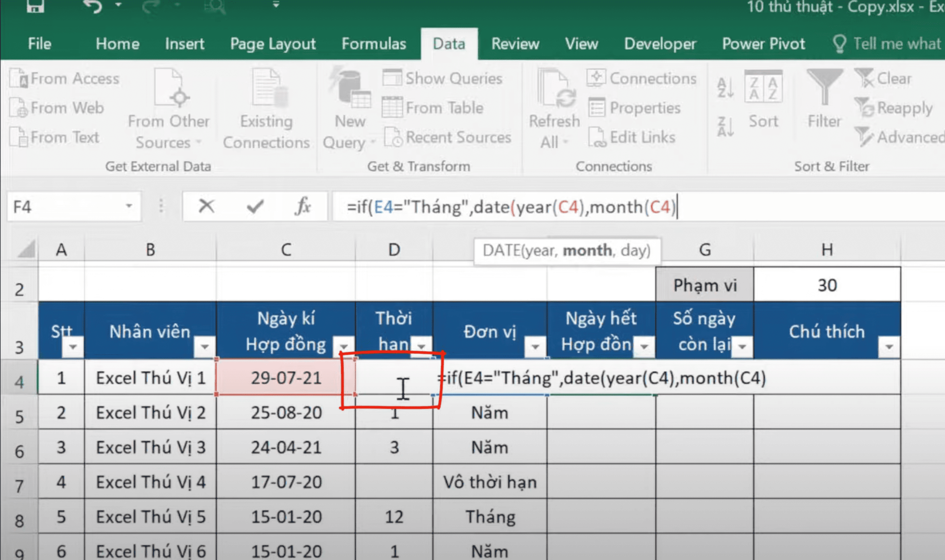Screen dimensions: 945x560
Task: Open the Review ribbon tab
Action: click(514, 43)
